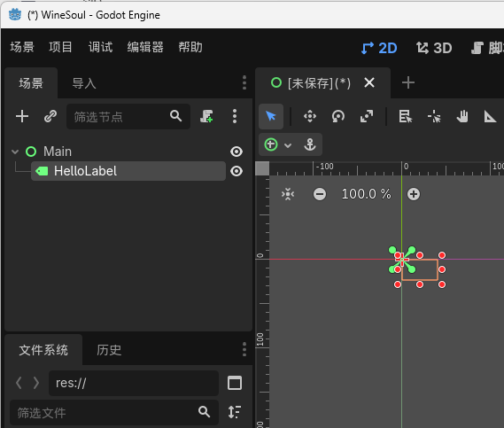
Task: Open scene dock tab options menu
Action: 244,82
